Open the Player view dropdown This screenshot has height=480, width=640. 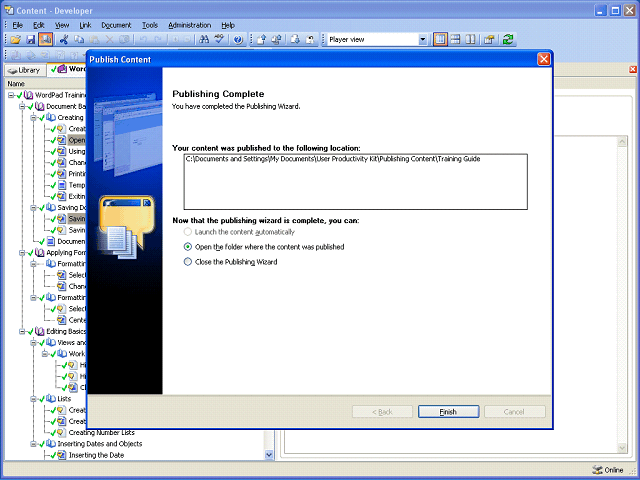pyautogui.click(x=423, y=40)
